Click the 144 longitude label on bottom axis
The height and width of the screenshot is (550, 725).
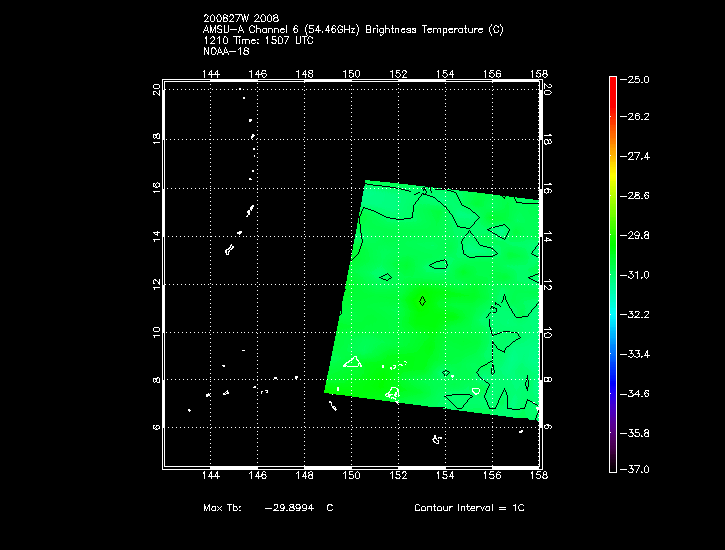(211, 477)
